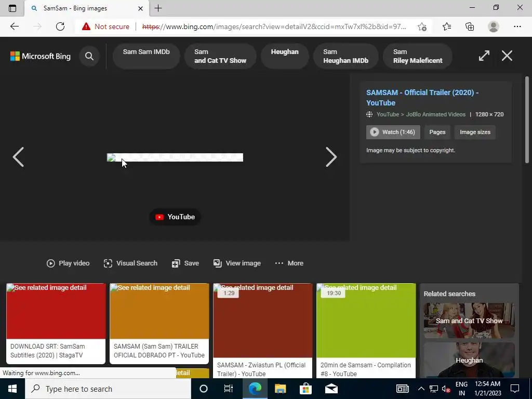Click the Type here to search box
The image size is (532, 399).
pos(108,389)
